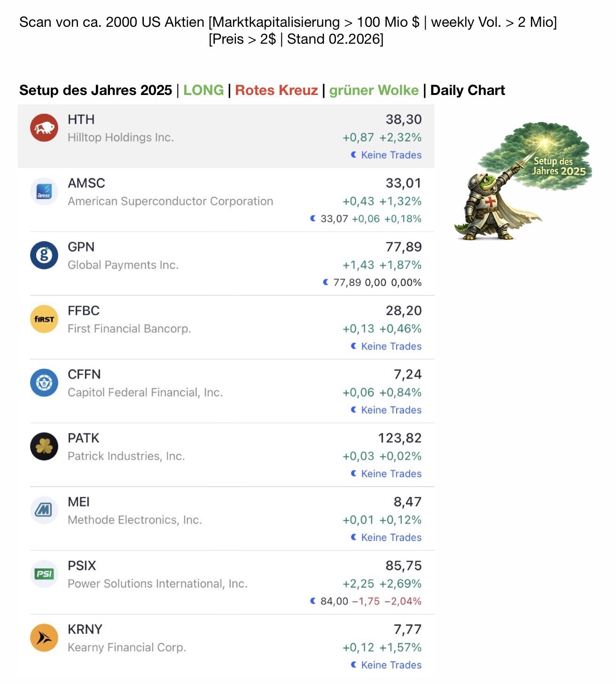616x684 pixels.
Task: Click the Methode Electronics logo icon
Action: pos(44,510)
